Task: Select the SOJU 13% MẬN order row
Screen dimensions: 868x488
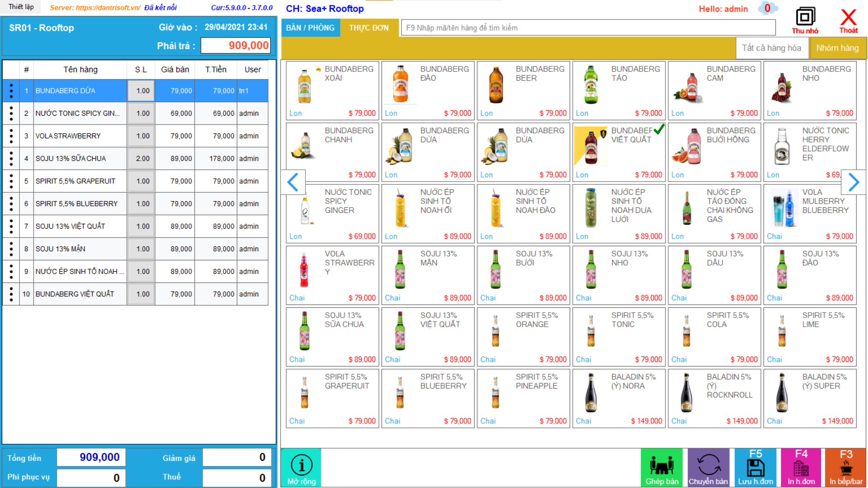Action: coord(136,249)
